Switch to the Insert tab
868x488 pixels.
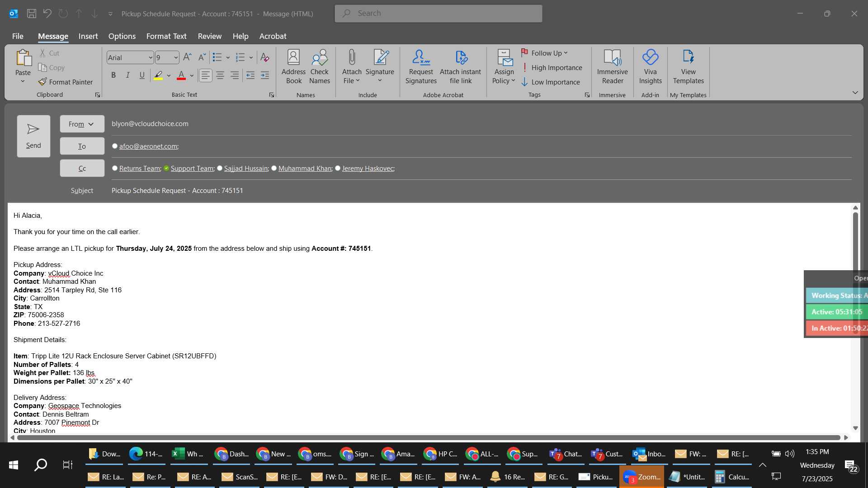click(x=88, y=36)
